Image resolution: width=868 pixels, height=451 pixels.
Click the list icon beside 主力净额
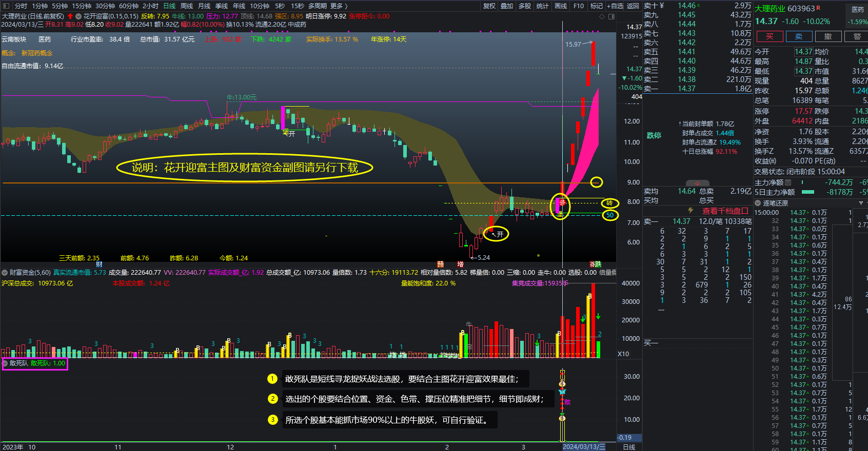pyautogui.click(x=788, y=182)
